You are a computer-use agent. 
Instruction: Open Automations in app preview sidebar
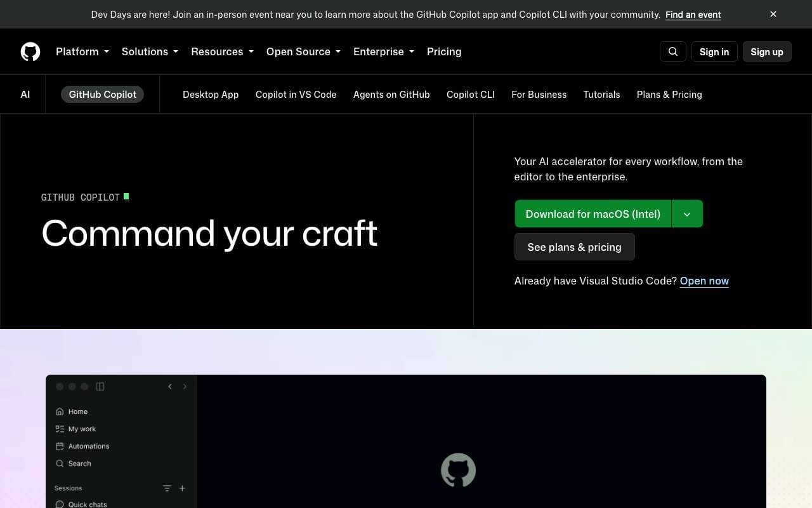[82, 446]
